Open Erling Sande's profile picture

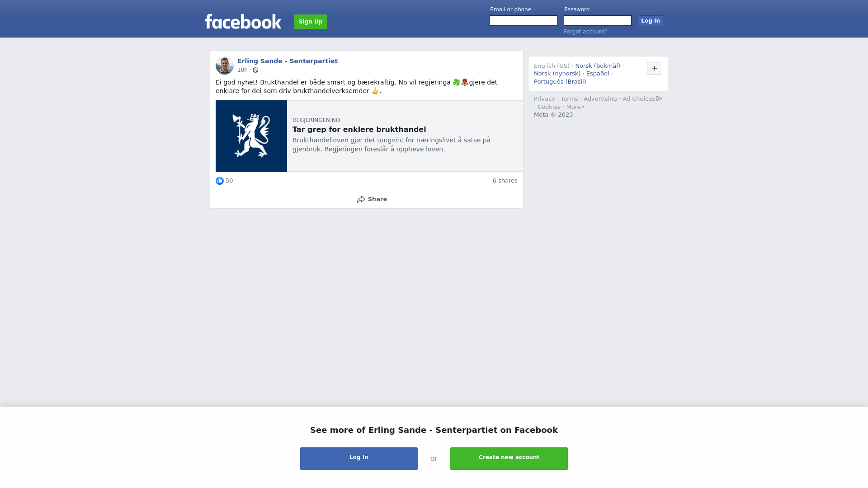click(225, 66)
